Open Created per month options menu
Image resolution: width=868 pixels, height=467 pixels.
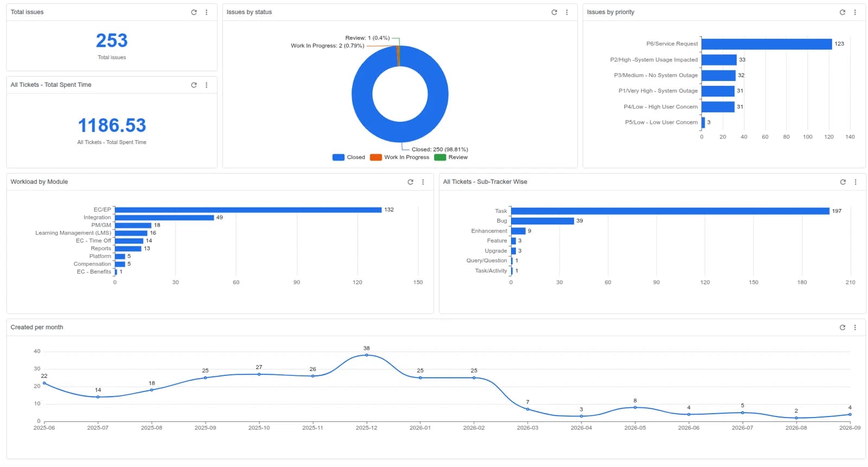pyautogui.click(x=855, y=327)
